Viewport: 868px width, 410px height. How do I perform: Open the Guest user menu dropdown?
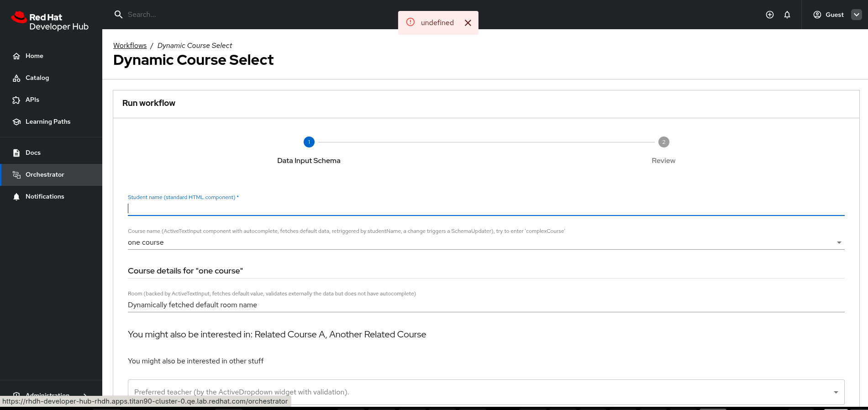tap(857, 15)
